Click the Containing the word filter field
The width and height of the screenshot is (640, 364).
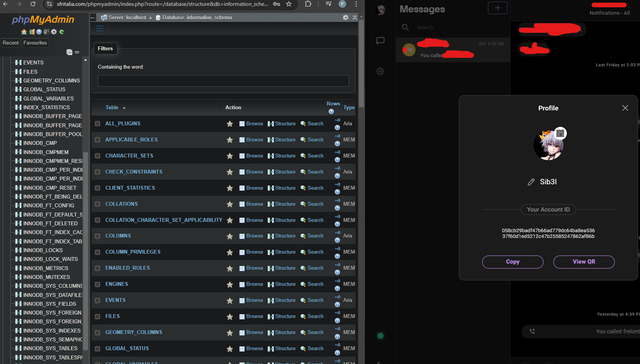coord(223,81)
